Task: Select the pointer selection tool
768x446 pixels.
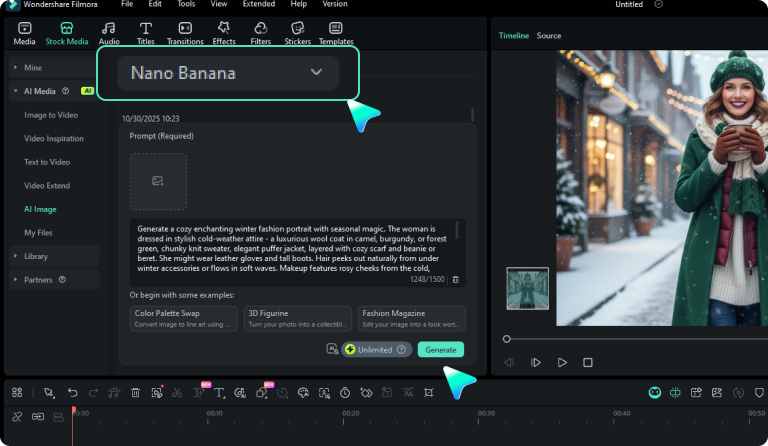Action: pos(48,393)
